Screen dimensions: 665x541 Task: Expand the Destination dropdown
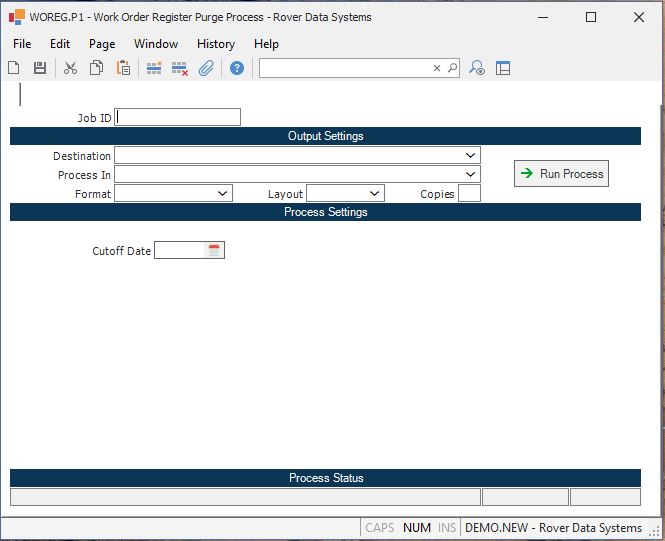tap(470, 156)
